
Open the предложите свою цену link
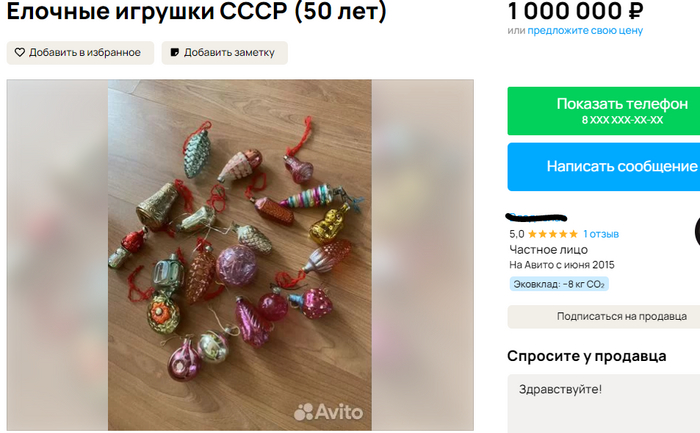585,31
